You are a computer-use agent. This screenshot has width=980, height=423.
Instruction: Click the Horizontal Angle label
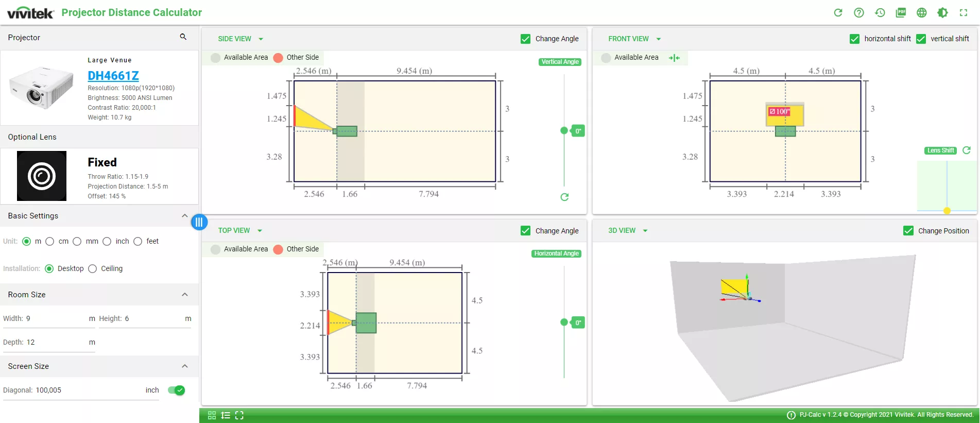click(x=556, y=253)
